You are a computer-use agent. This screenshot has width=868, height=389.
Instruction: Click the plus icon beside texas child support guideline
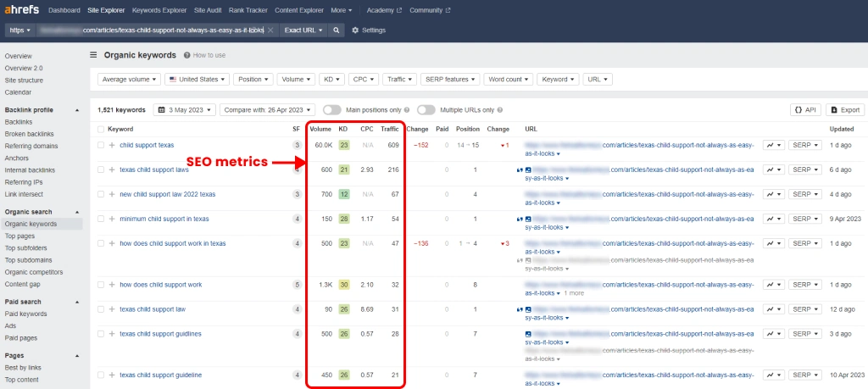(x=112, y=375)
